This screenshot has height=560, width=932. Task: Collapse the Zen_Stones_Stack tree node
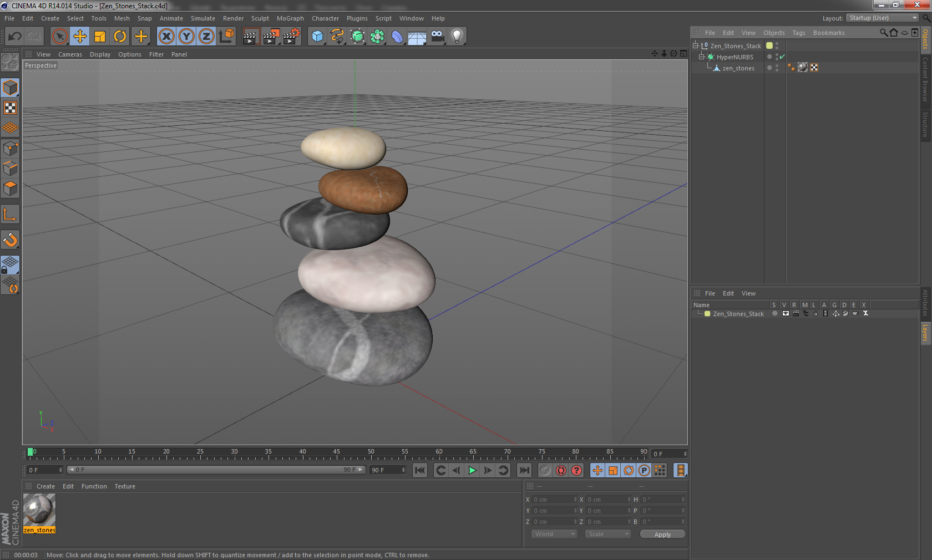coord(695,45)
